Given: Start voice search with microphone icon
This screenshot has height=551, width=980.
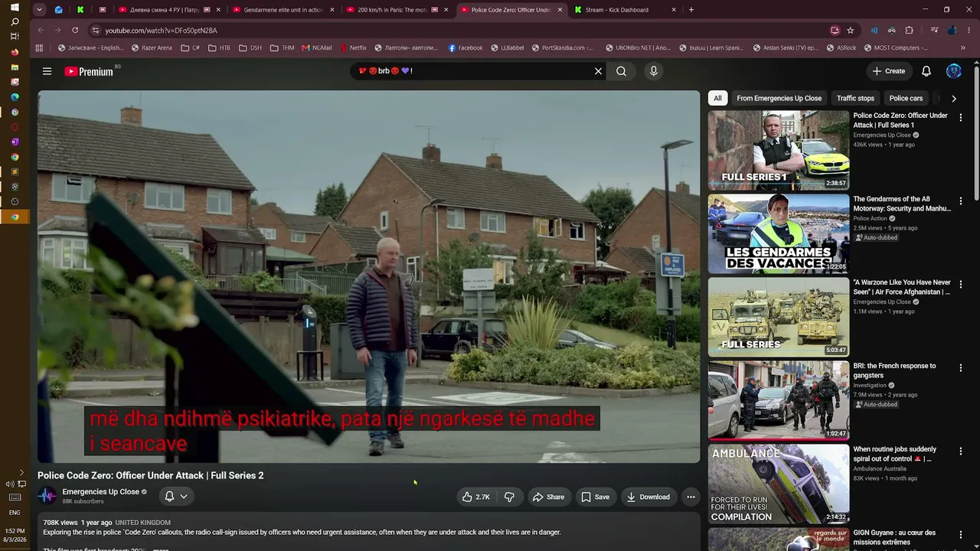Looking at the screenshot, I should [x=653, y=71].
